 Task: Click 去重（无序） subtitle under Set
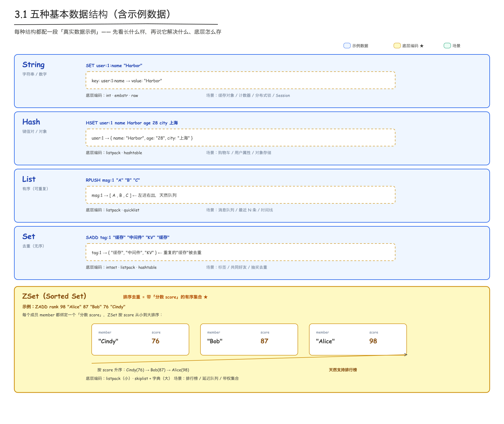(34, 246)
